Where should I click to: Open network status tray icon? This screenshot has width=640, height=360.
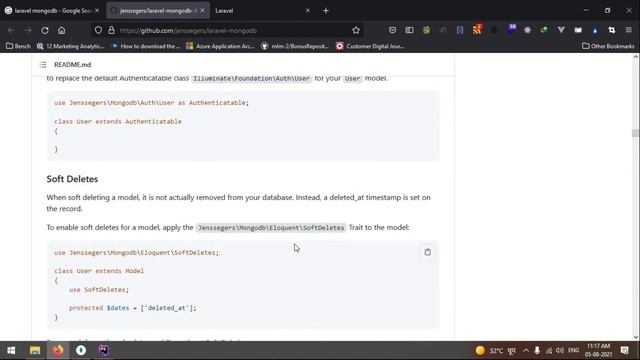pos(549,351)
